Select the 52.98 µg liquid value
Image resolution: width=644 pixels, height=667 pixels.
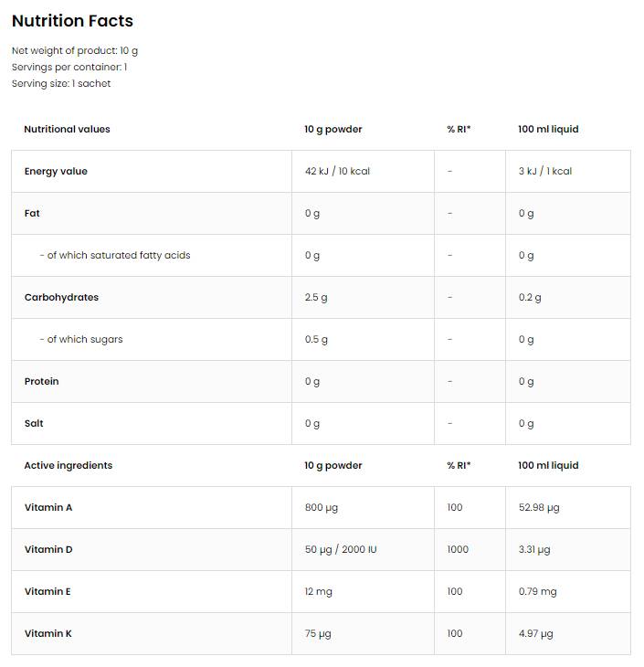click(538, 507)
